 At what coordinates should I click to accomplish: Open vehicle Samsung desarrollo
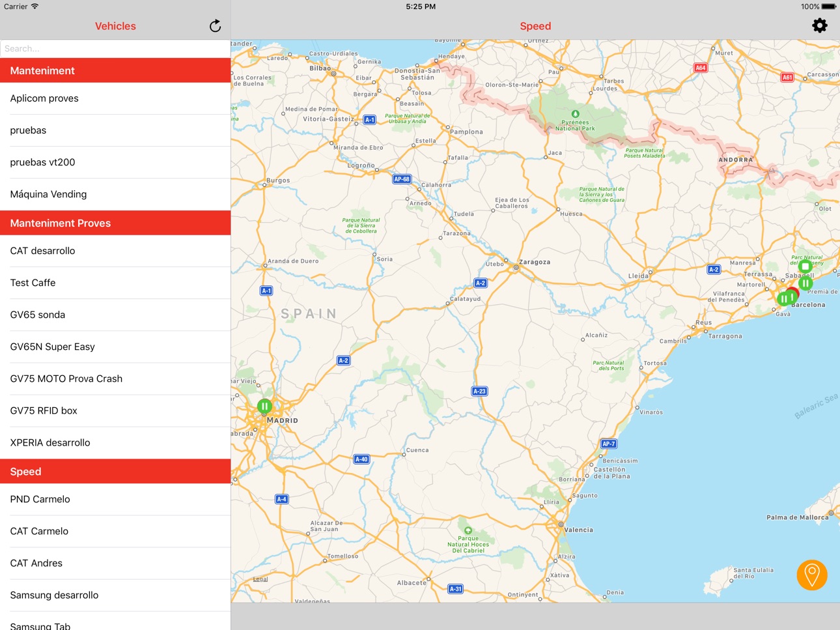pos(115,595)
